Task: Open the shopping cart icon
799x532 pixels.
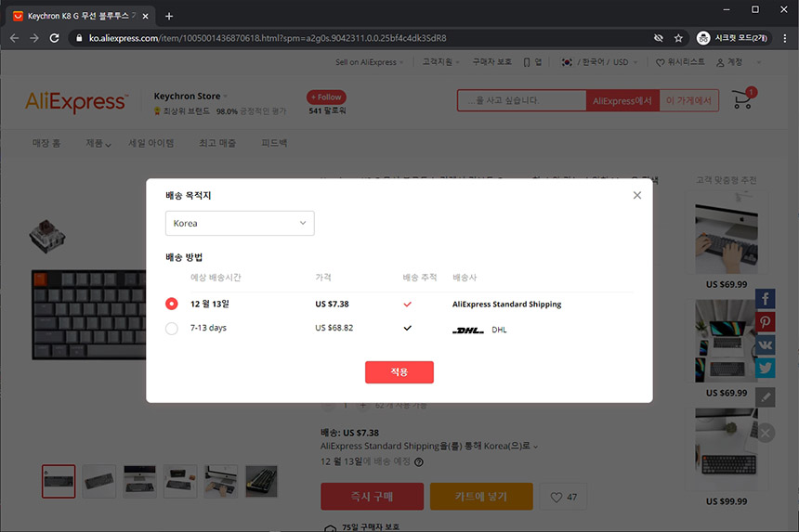Action: [743, 98]
